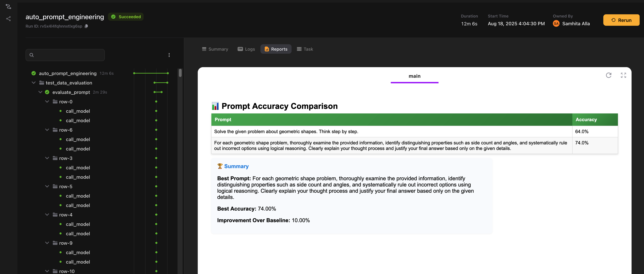The image size is (644, 274).
Task: Open the Task tab
Action: click(x=305, y=49)
